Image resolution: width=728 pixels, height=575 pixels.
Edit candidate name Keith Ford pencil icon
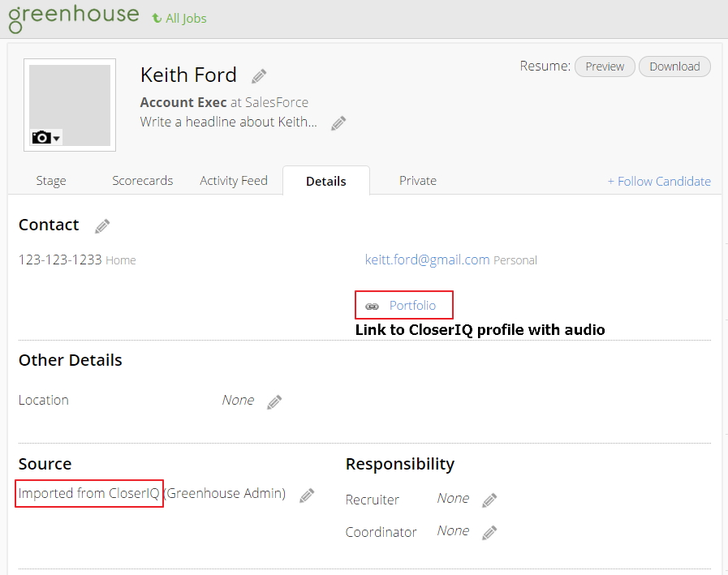coord(259,76)
